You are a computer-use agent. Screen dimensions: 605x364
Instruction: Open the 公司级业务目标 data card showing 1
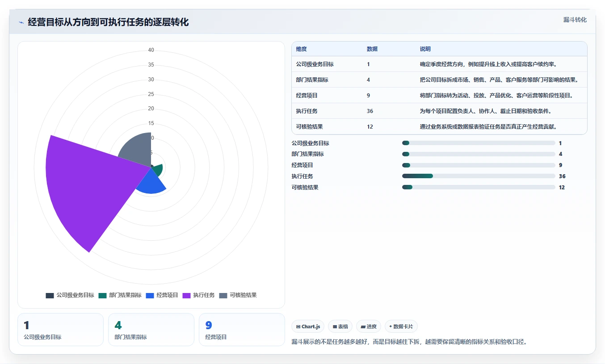click(60, 330)
